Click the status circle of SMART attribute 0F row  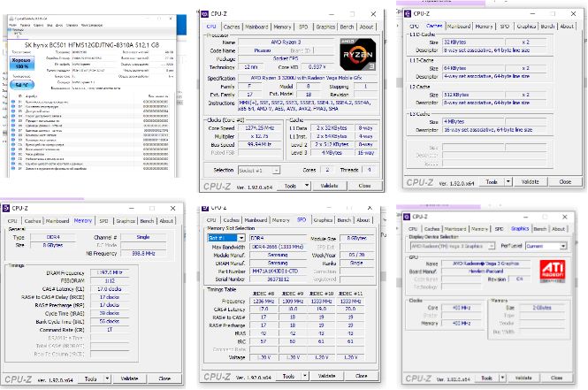tap(13, 168)
